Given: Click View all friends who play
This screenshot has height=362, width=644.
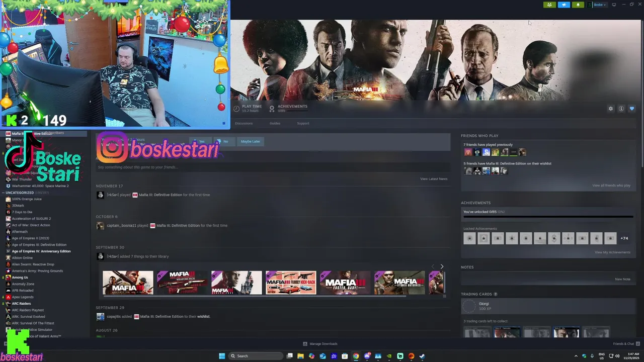Looking at the screenshot, I should (x=611, y=186).
